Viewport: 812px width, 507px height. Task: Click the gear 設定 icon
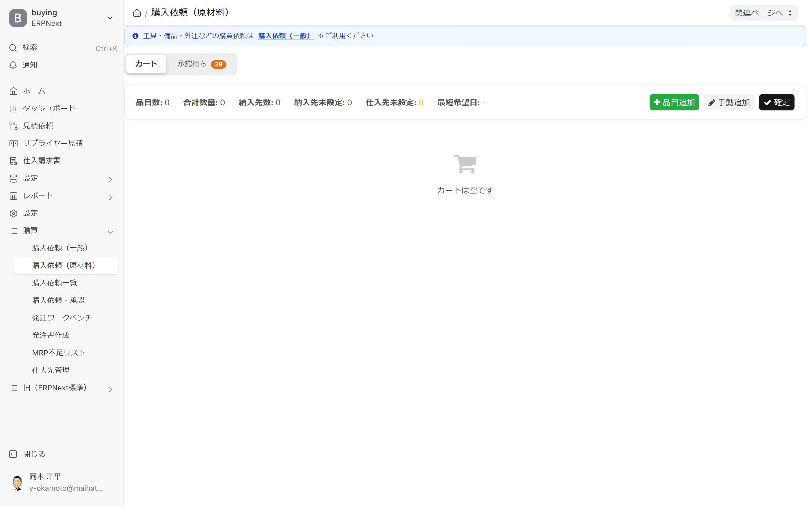(x=14, y=213)
